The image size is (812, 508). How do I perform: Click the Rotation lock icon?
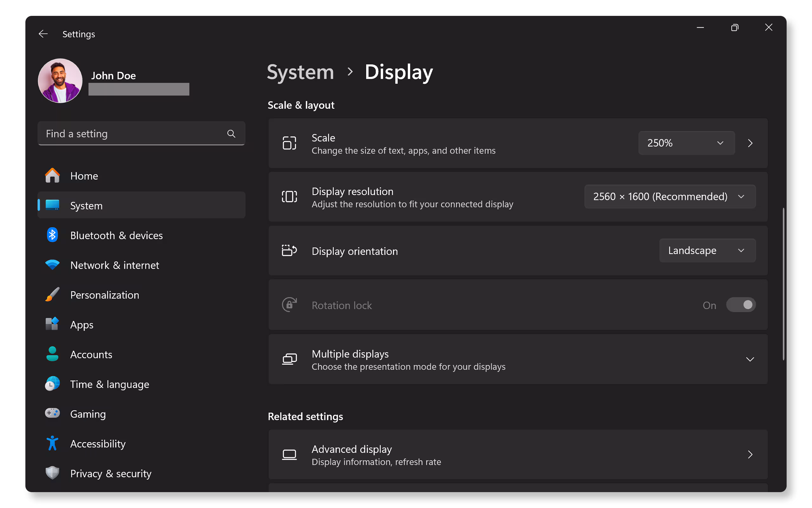289,305
